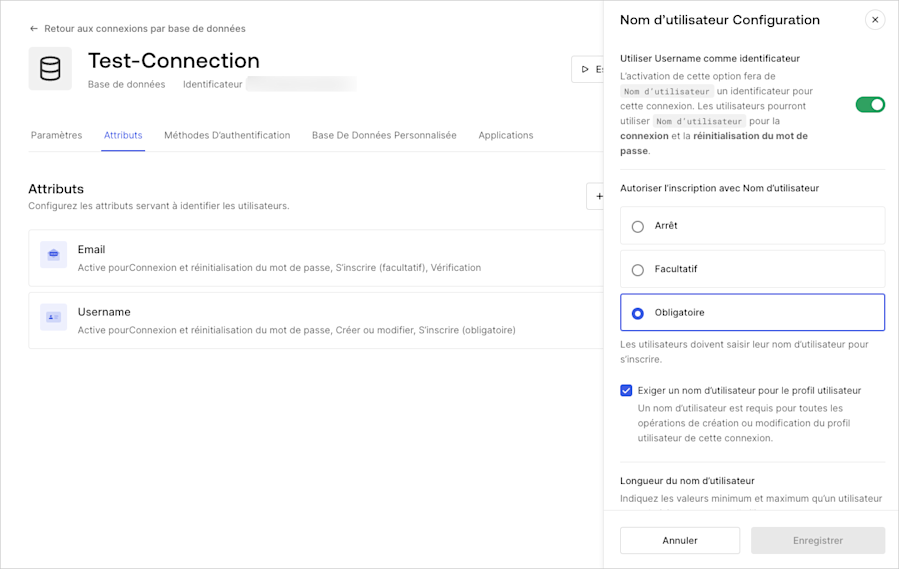Uncheck Exiger un nom d'utilisateur checkbox
The image size is (899, 569).
626,391
